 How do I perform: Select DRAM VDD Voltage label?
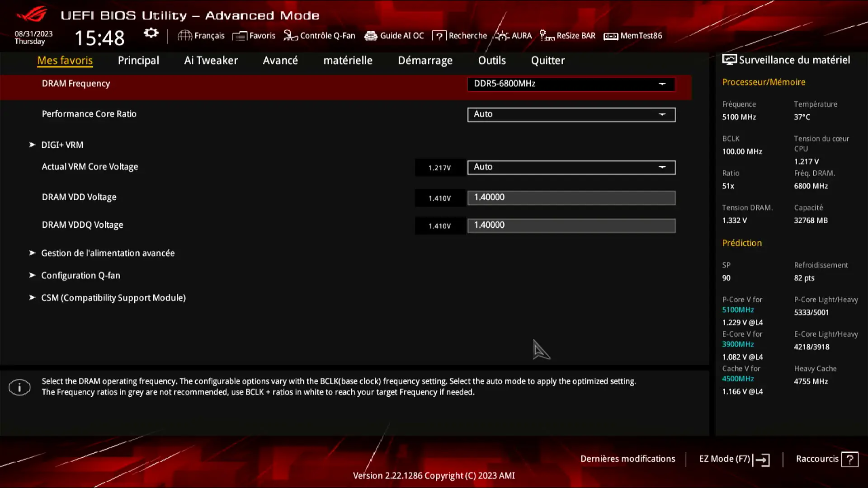79,197
